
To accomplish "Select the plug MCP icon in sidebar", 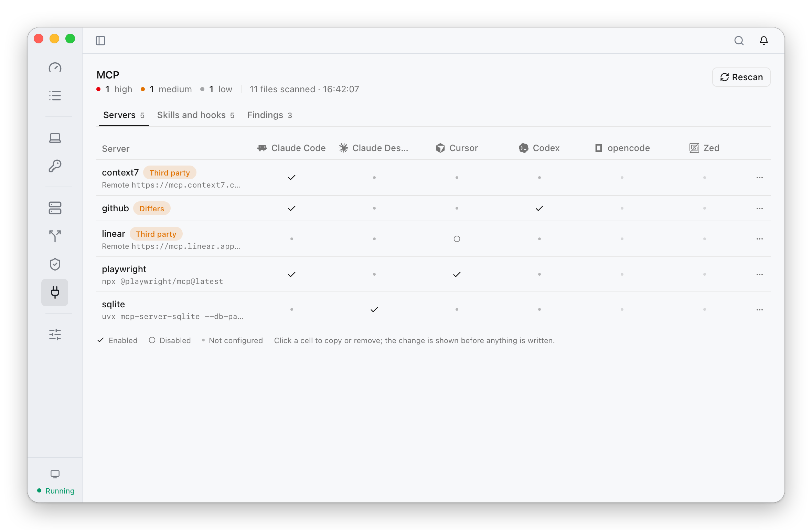I will pos(55,293).
